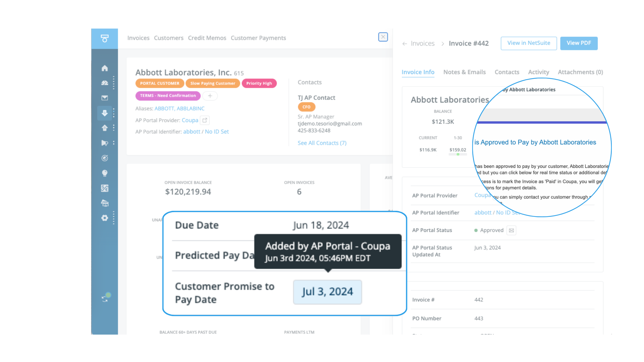Open the dashboard gauge icon in sidebar
Viewport: 644px width, 362px height.
(105, 83)
